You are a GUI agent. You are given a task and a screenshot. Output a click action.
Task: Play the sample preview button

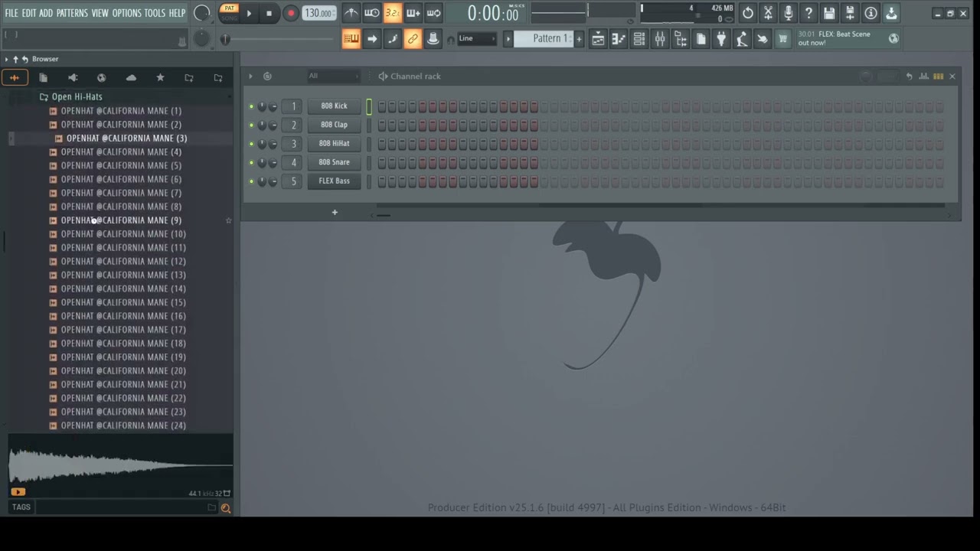(x=18, y=492)
